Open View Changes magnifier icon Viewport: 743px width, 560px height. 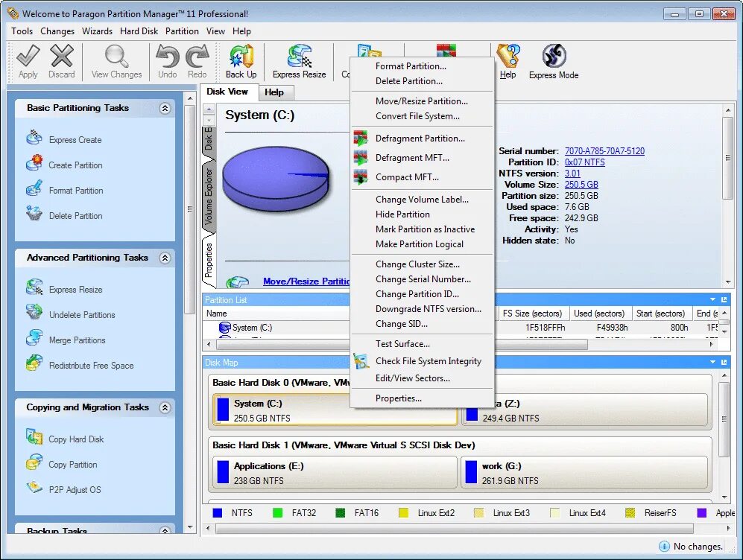[x=116, y=56]
